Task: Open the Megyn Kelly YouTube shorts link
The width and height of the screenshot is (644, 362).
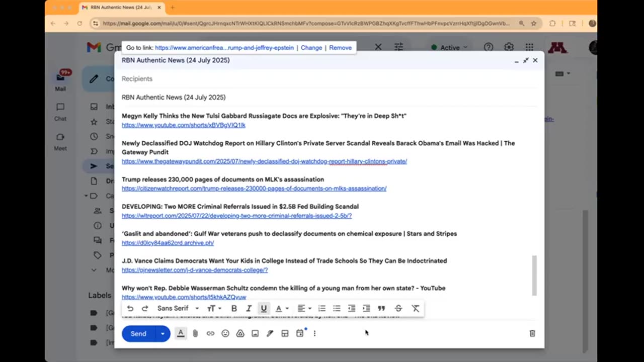Action: tap(184, 125)
